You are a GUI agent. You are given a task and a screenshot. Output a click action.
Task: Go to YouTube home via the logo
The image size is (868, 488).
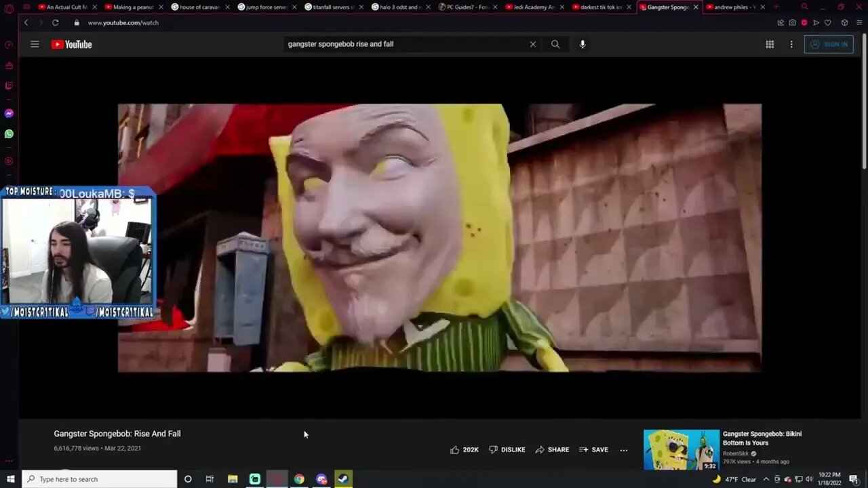71,44
